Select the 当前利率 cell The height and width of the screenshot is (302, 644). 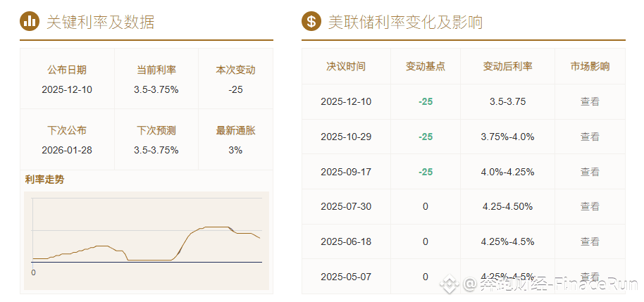(x=156, y=79)
